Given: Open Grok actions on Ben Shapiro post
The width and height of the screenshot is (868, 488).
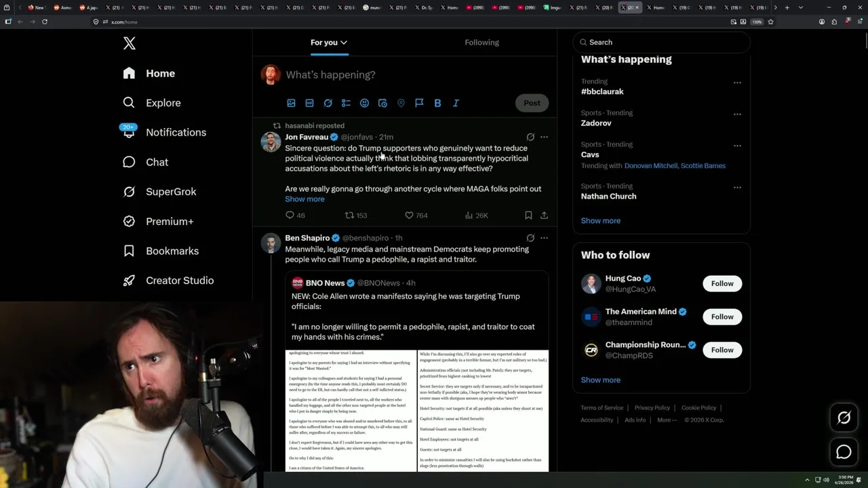Looking at the screenshot, I should tap(530, 238).
